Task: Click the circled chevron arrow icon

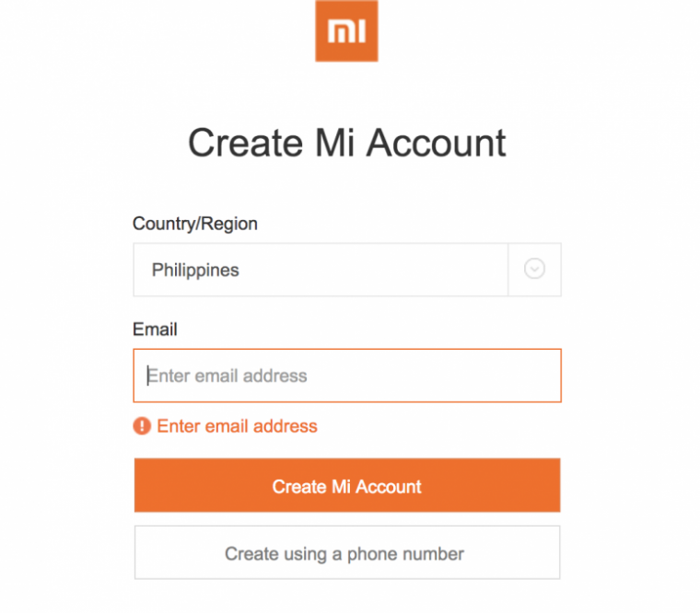Action: pos(534,270)
